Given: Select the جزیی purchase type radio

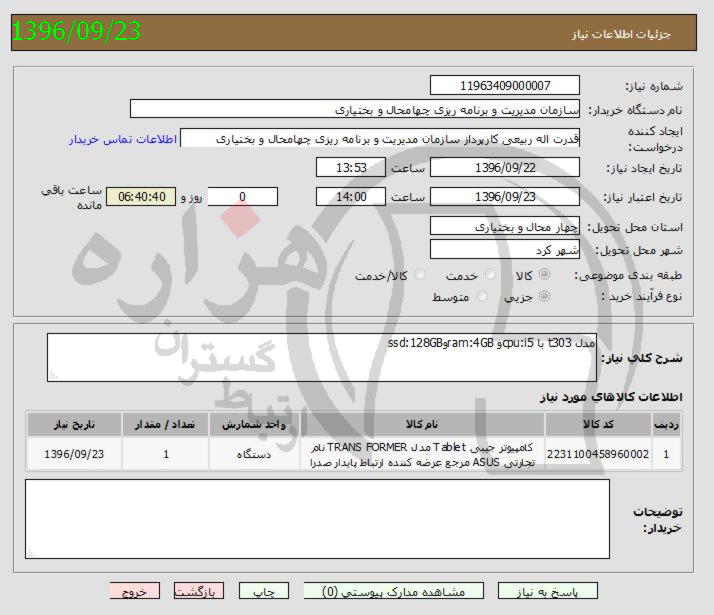Looking at the screenshot, I should pyautogui.click(x=544, y=296).
